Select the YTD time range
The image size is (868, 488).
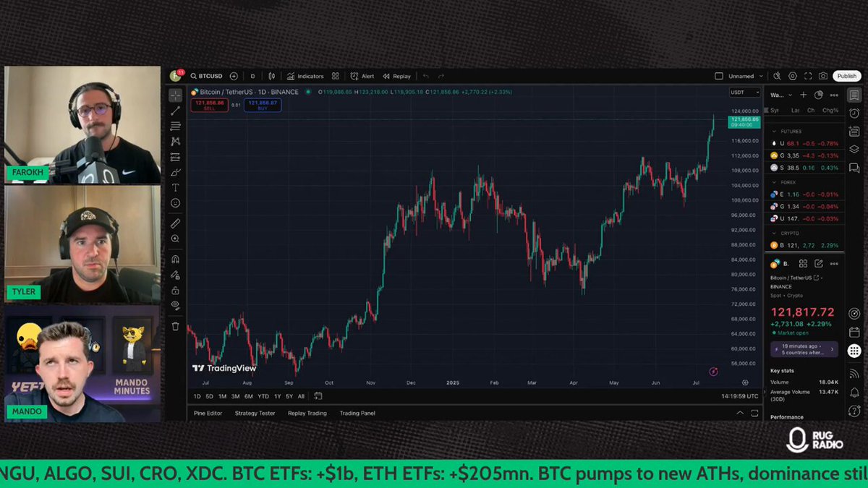[x=263, y=396]
